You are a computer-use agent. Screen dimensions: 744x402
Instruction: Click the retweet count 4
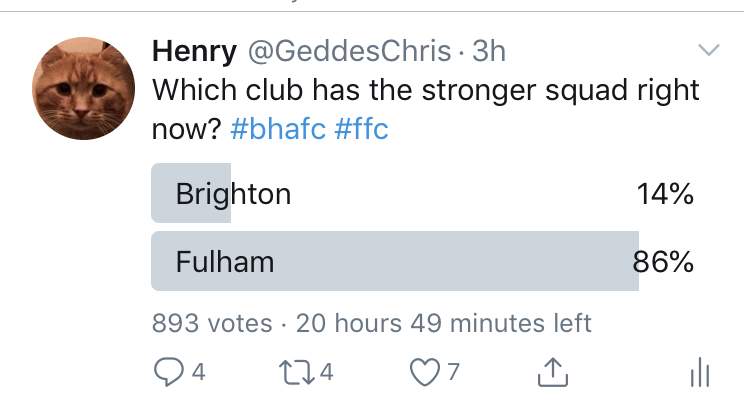(326, 372)
